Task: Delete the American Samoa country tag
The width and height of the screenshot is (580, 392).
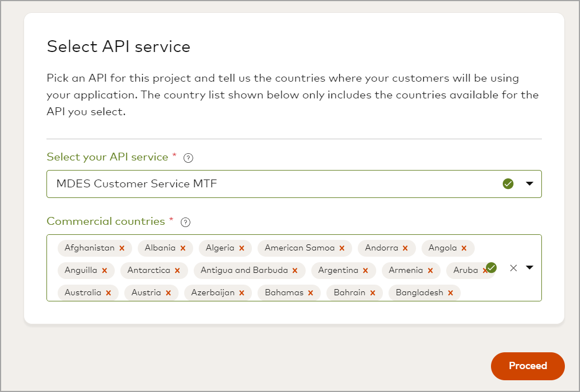Action: click(x=342, y=248)
